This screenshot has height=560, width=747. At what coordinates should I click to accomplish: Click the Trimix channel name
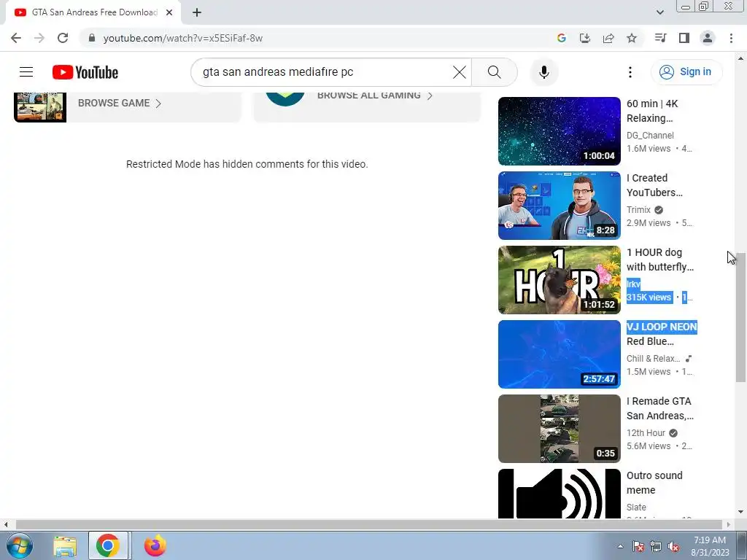pyautogui.click(x=638, y=209)
